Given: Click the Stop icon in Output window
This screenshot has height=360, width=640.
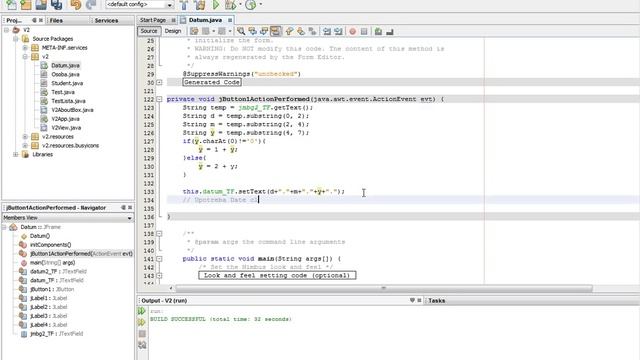Looking at the screenshot, I should tap(142, 334).
